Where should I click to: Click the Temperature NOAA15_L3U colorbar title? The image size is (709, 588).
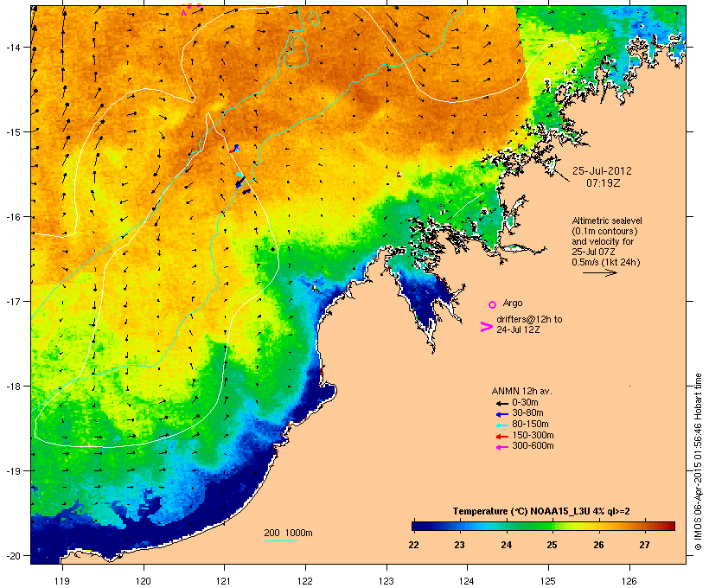coord(541,511)
